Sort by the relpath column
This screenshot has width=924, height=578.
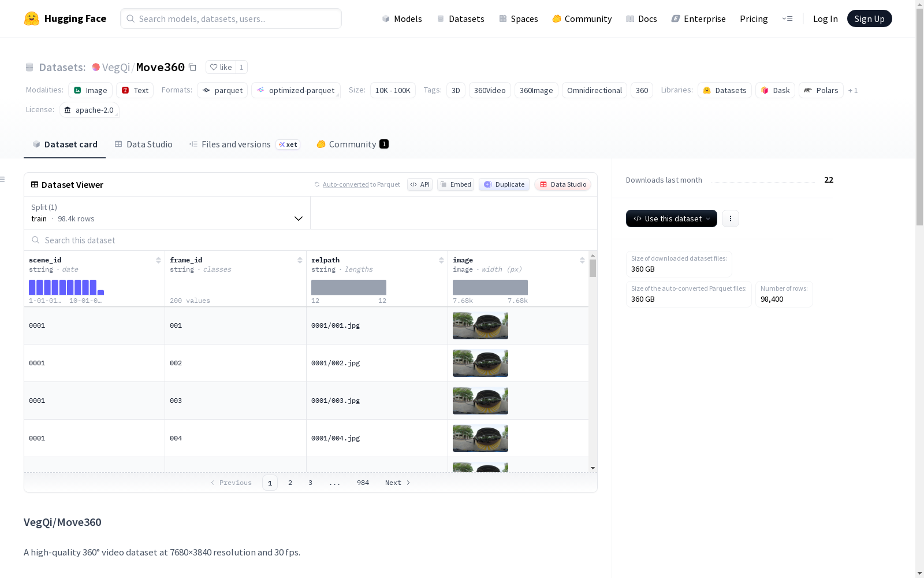(441, 260)
